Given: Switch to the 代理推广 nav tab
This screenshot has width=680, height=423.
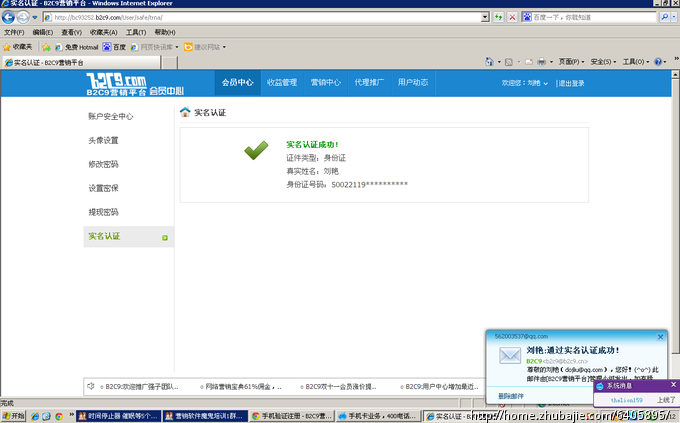Looking at the screenshot, I should (x=369, y=82).
